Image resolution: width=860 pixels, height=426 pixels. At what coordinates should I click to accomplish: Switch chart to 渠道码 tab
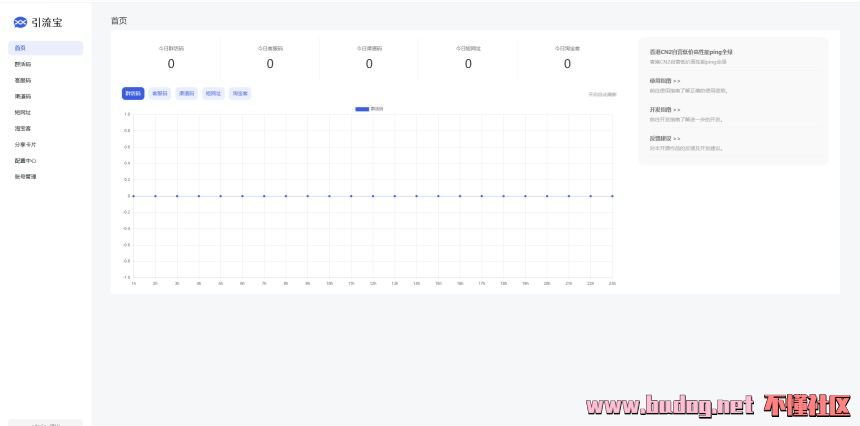pyautogui.click(x=186, y=94)
